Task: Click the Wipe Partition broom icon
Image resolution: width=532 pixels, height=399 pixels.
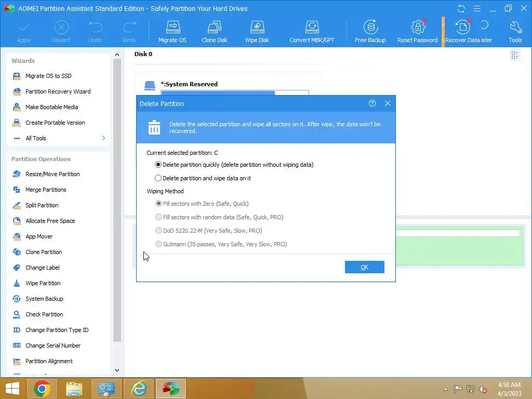Action: click(17, 283)
